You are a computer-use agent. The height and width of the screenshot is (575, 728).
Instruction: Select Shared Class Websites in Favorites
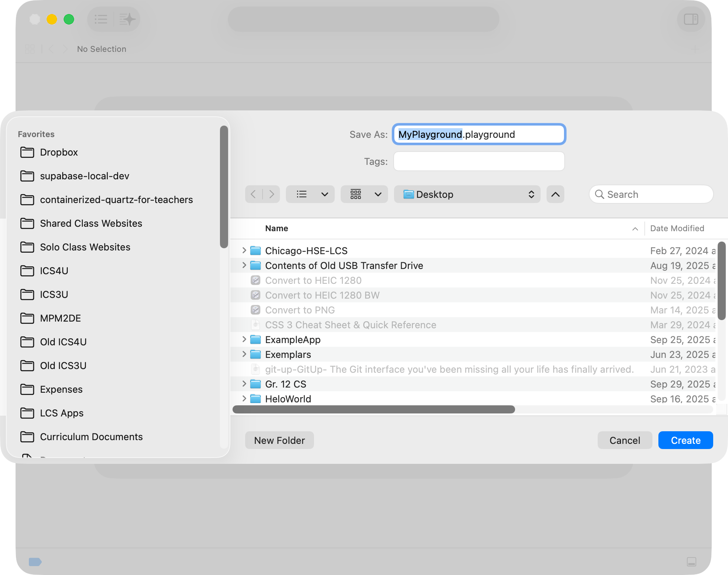[91, 223]
